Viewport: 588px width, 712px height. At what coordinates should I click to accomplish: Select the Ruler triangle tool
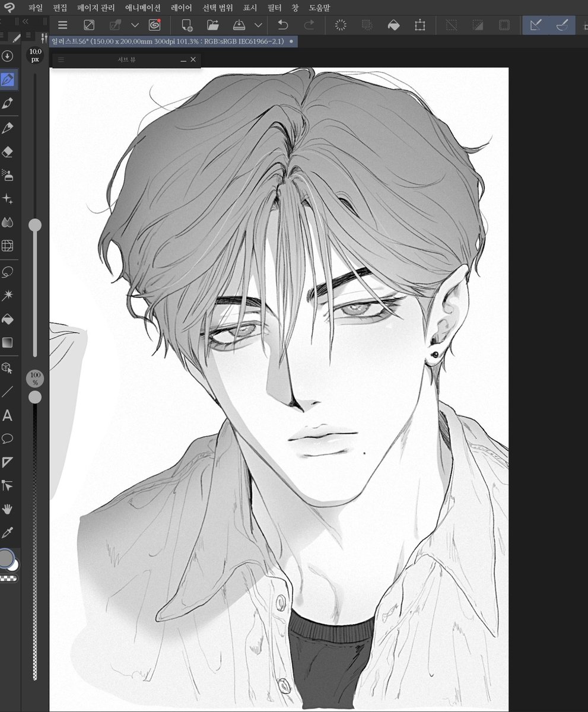click(x=8, y=462)
